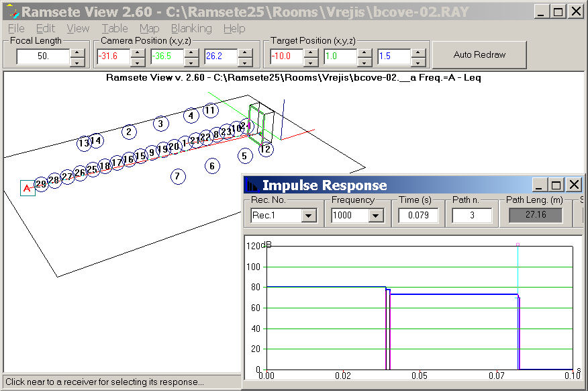The image size is (588, 391).
Task: Expand the Rec. No. dropdown
Action: (x=309, y=216)
